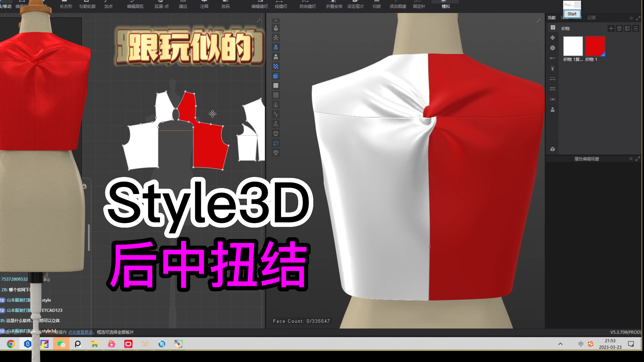Open WeChat from the taskbar
This screenshot has height=362, width=644.
coord(61,344)
